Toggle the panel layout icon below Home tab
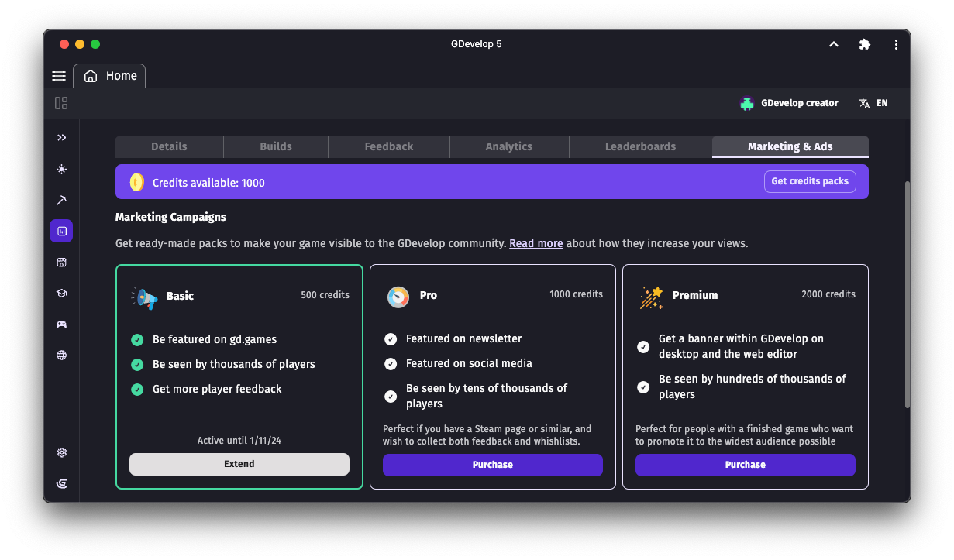Viewport: 954px width, 560px height. click(61, 103)
